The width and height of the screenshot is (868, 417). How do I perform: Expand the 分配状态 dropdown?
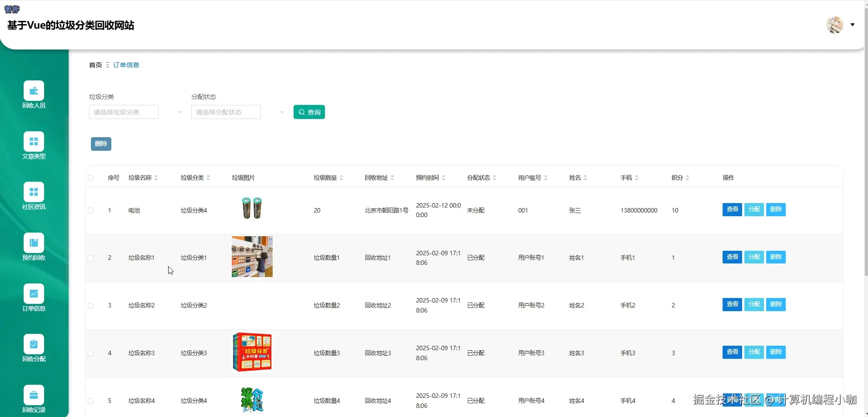[226, 112]
